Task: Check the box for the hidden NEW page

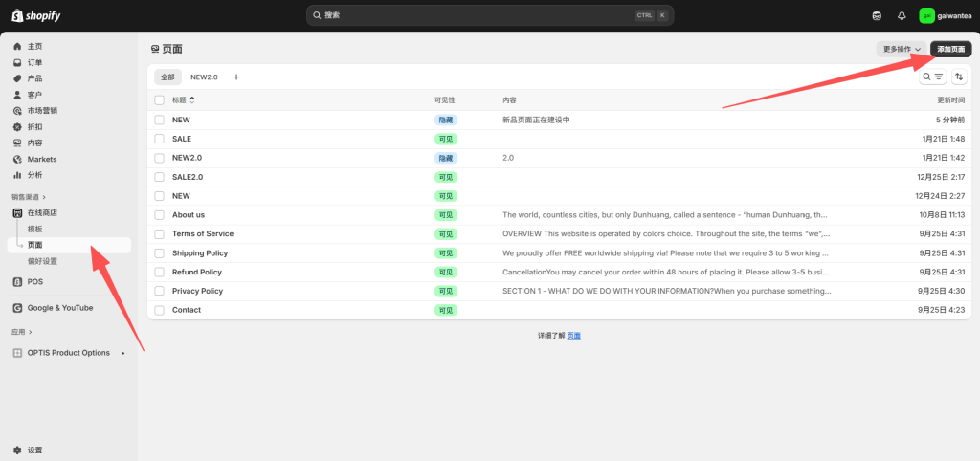Action: (x=160, y=120)
